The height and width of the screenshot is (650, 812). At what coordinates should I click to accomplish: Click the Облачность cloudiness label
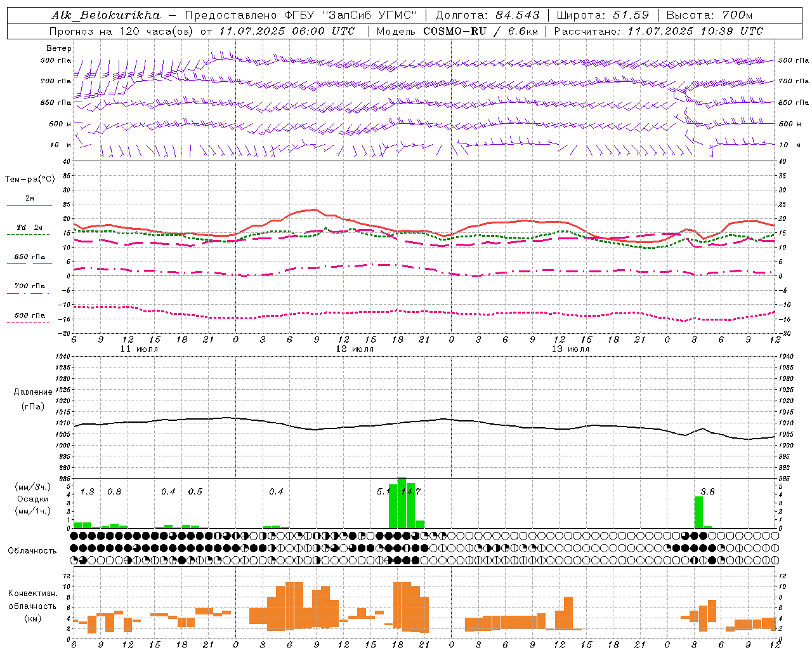pos(32,550)
